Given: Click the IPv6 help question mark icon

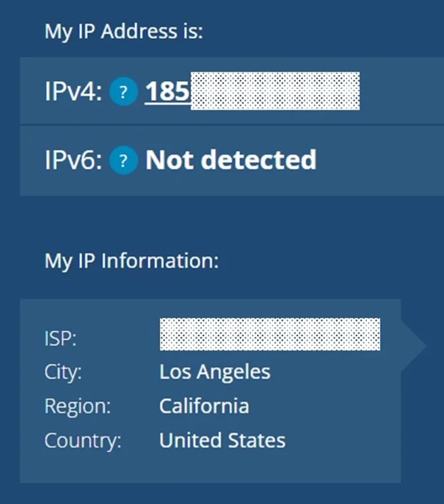Looking at the screenshot, I should click(x=122, y=160).
